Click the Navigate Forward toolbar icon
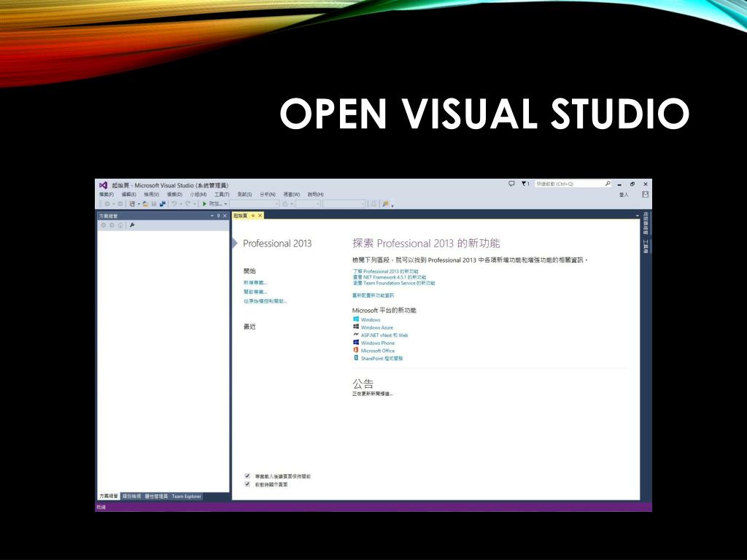Image resolution: width=747 pixels, height=560 pixels. (x=120, y=204)
